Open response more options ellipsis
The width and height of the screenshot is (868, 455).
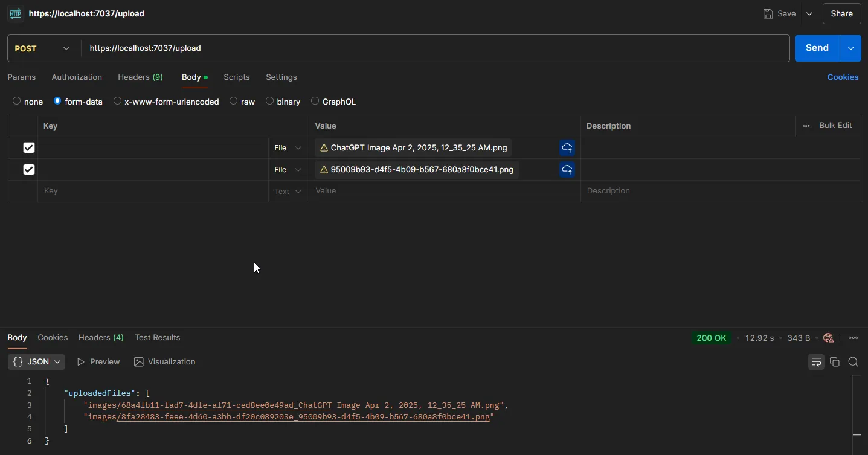853,338
